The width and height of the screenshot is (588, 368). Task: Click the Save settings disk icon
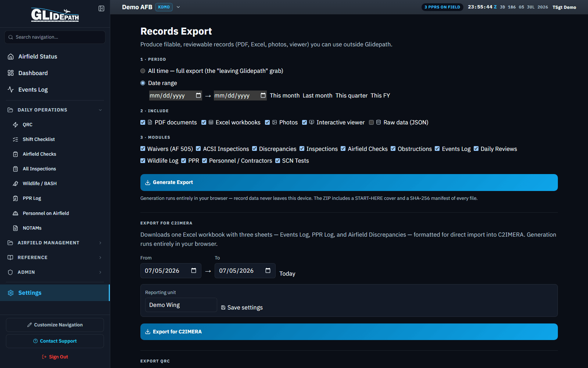point(223,308)
